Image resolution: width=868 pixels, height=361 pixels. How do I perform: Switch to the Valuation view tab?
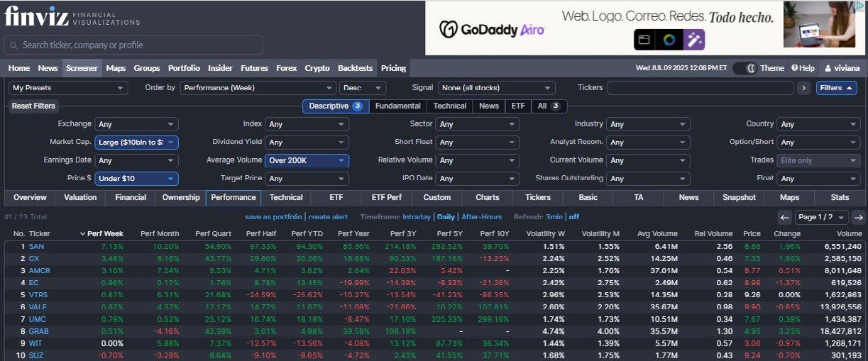pos(80,197)
